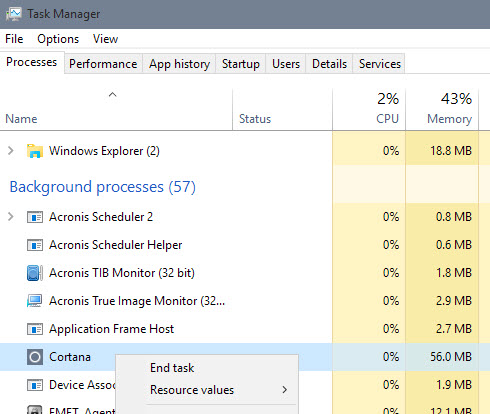This screenshot has width=490, height=414.
Task: Expand the Windows Explorer (2) group
Action: coord(11,151)
